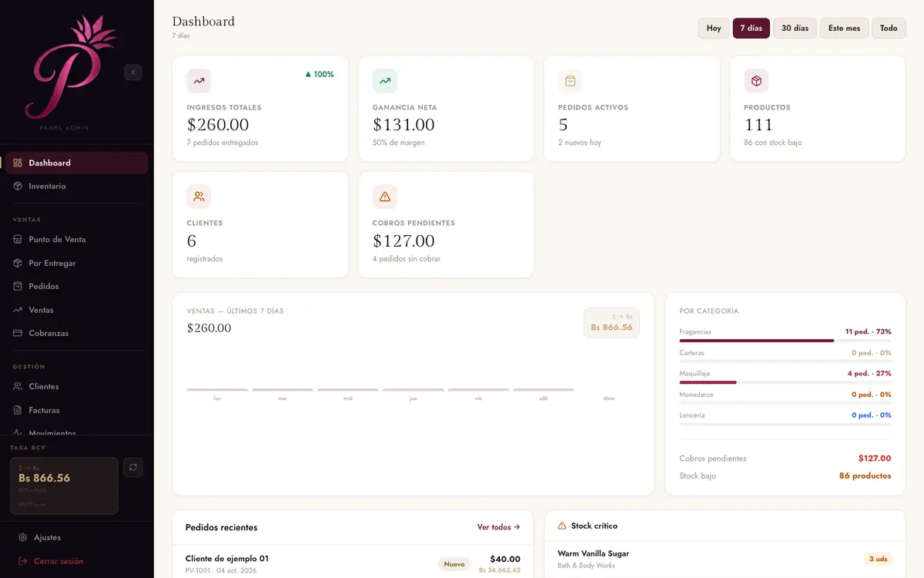Click the Lencería category row

click(x=785, y=418)
